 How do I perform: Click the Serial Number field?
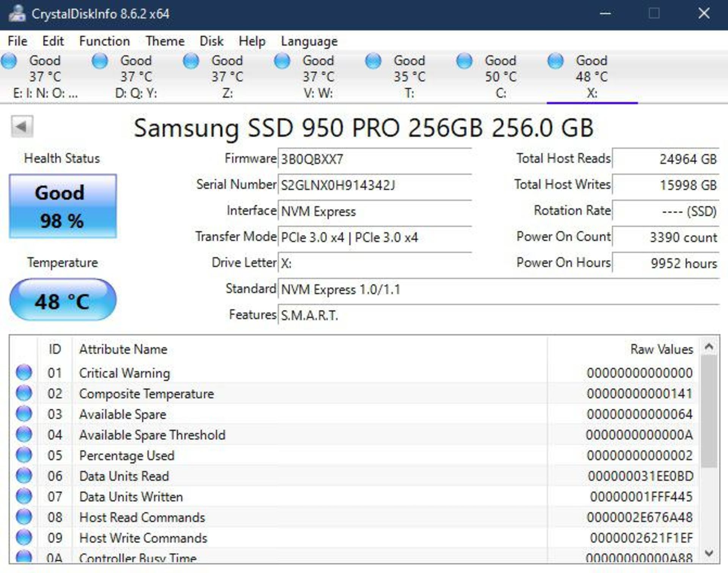tap(375, 185)
